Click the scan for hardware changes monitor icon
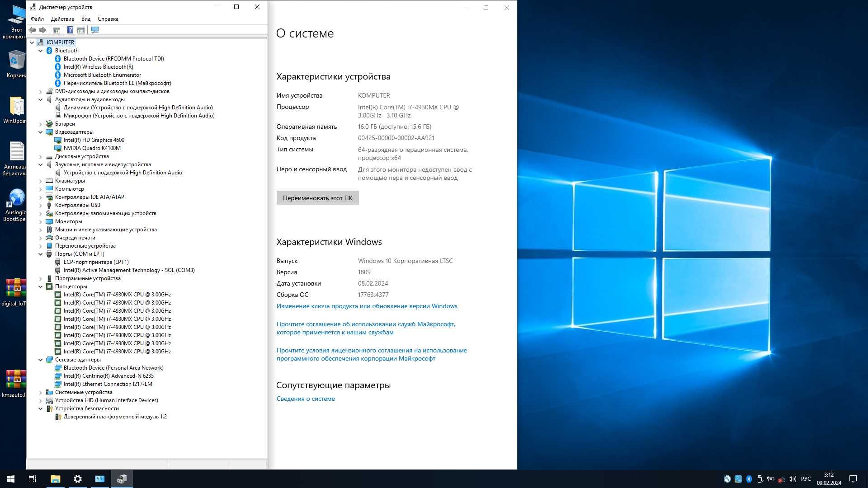The image size is (868, 488). [x=95, y=30]
